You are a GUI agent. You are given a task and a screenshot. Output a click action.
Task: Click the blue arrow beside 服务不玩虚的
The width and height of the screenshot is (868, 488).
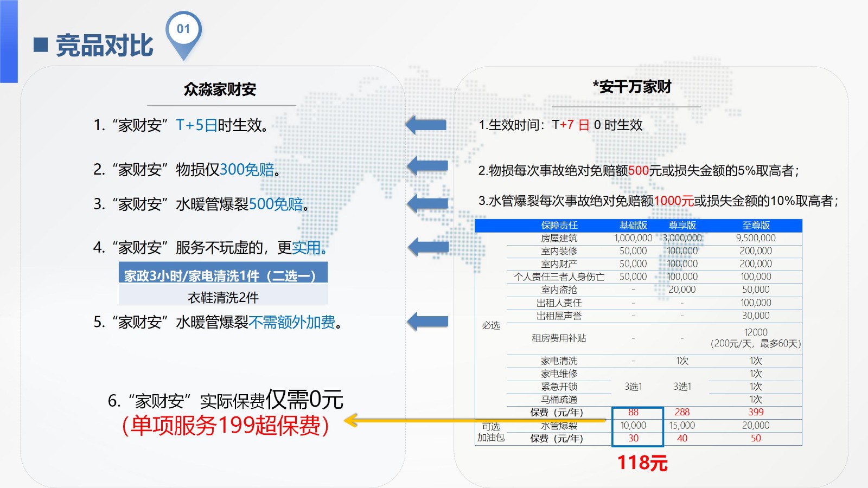click(x=428, y=247)
